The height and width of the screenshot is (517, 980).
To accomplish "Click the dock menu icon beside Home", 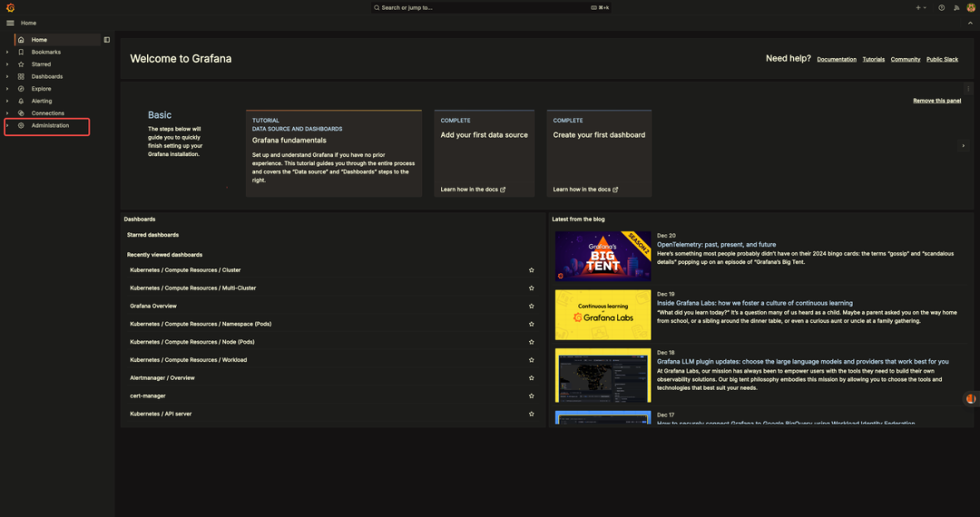I will coord(107,40).
